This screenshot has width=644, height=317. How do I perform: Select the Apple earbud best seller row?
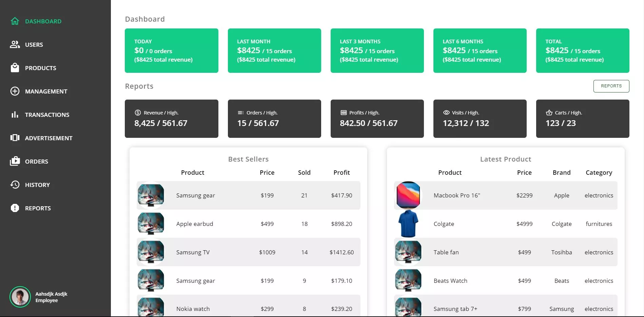pos(248,224)
